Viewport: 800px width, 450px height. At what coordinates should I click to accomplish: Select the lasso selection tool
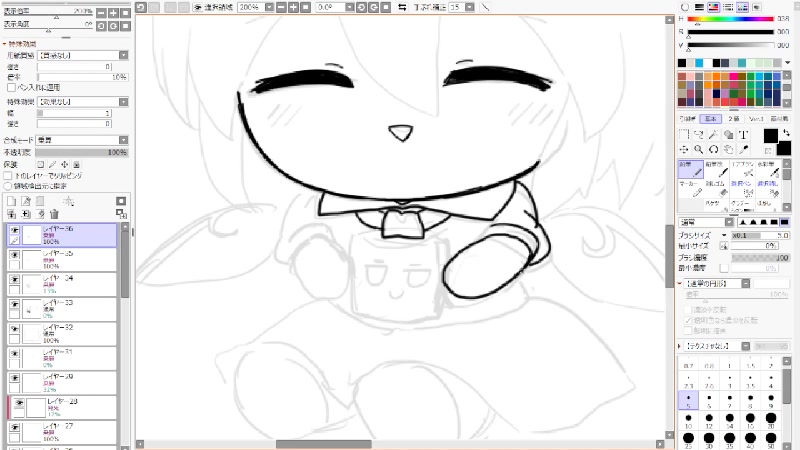tap(698, 133)
